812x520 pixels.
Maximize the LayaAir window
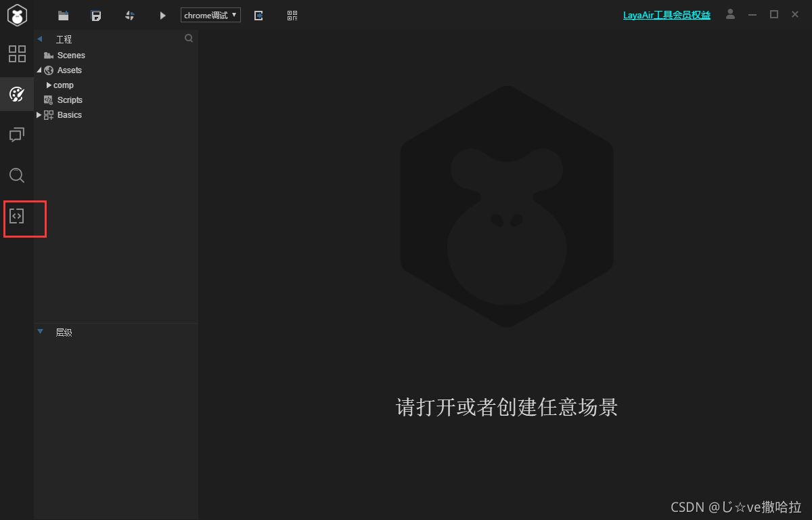(774, 14)
